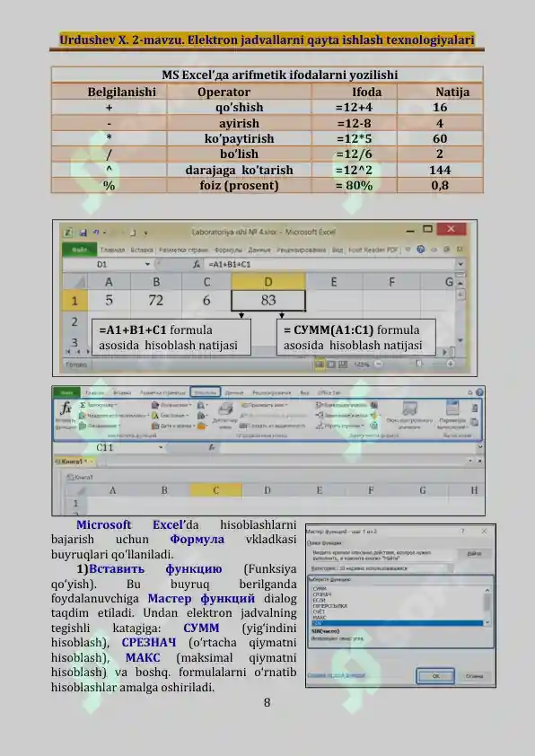Click OK in the Function Wizard dialog
Image resolution: width=535 pixels, height=756 pixels.
tap(435, 676)
